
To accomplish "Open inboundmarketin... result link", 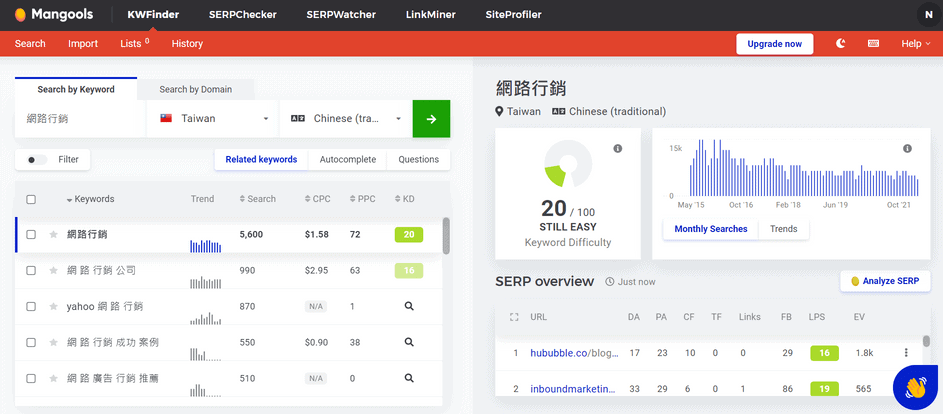I will coord(573,389).
